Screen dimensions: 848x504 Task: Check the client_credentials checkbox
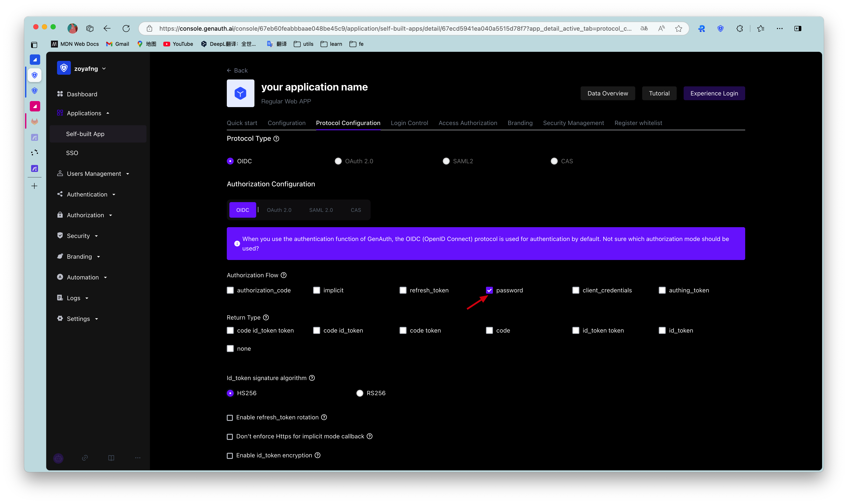(576, 290)
